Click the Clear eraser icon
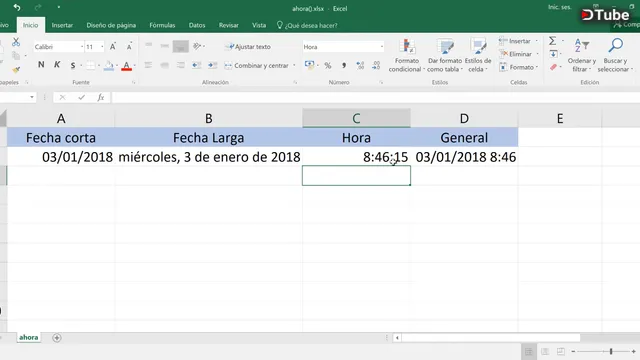The height and width of the screenshot is (360, 640). 553,67
